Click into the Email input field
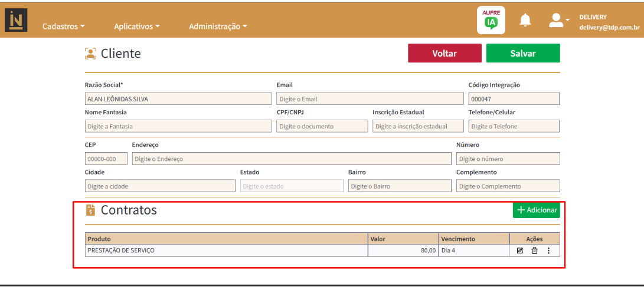Screen dimensions: 644x287 [x=370, y=99]
